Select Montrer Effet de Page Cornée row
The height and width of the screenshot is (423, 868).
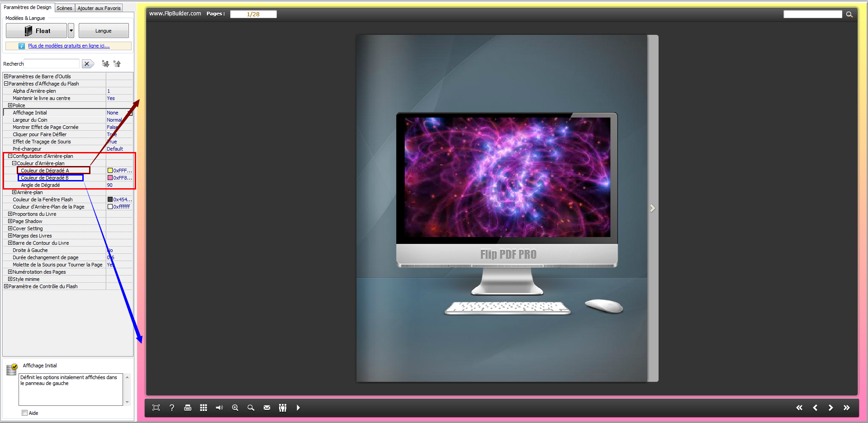[68, 127]
